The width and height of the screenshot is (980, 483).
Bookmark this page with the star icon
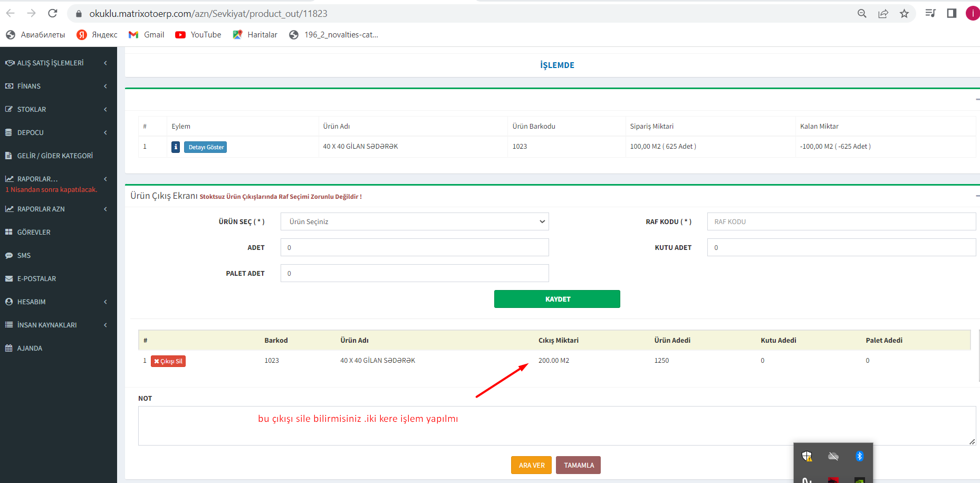pyautogui.click(x=904, y=14)
